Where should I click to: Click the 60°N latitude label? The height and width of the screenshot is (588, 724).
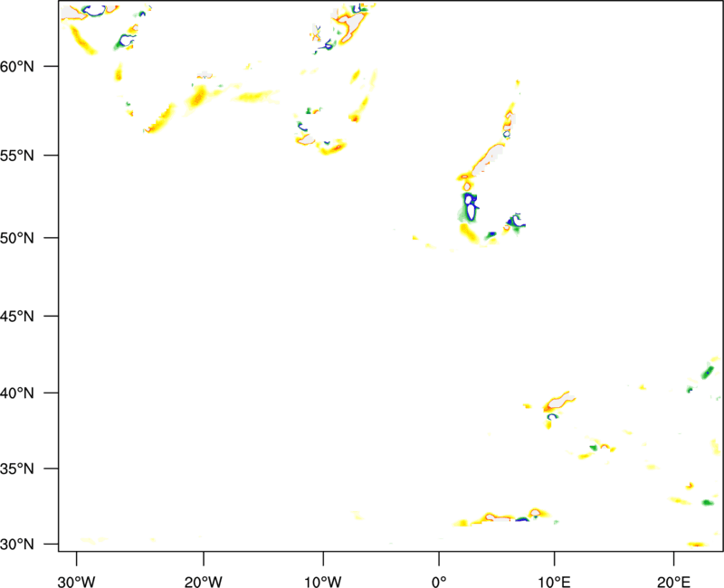click(17, 66)
